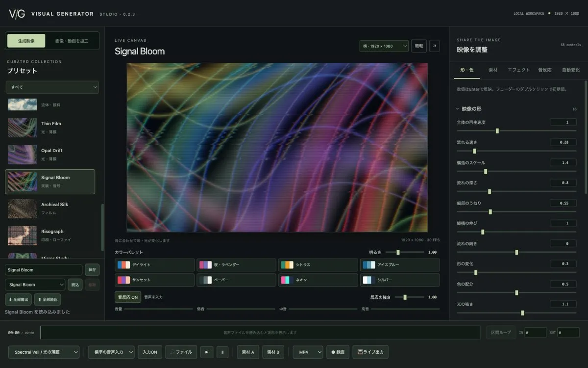Image resolution: width=588 pixels, height=368 pixels.
Task: Choose the Archival Silk preset thumbnail
Action: click(x=23, y=208)
